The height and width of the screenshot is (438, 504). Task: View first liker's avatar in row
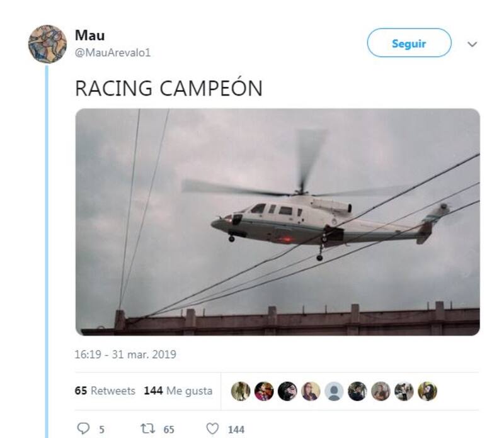[x=241, y=391]
